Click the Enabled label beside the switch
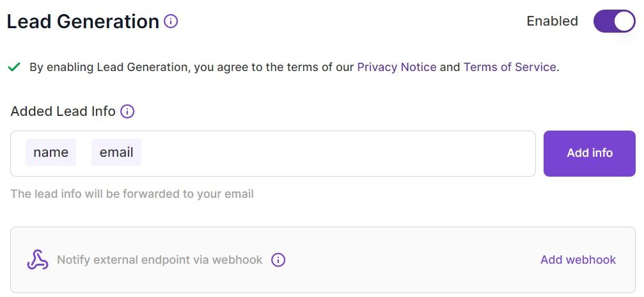Image resolution: width=644 pixels, height=297 pixels. 552,21
